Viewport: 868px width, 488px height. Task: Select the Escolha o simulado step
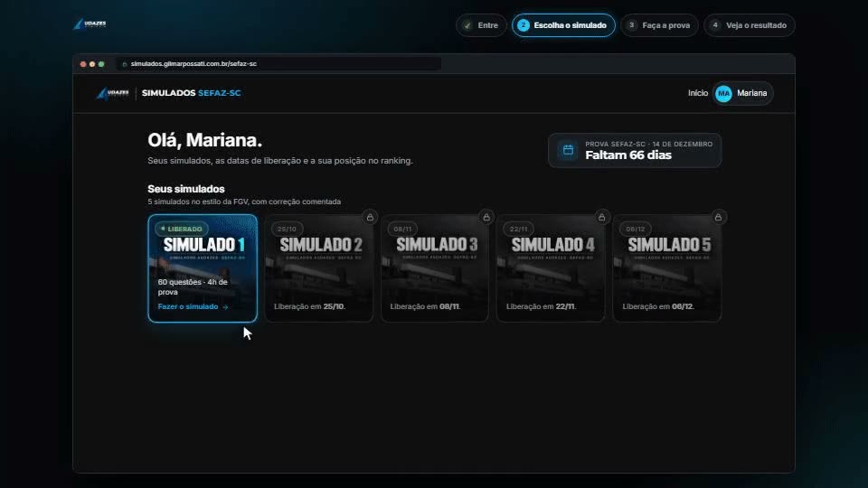point(563,25)
